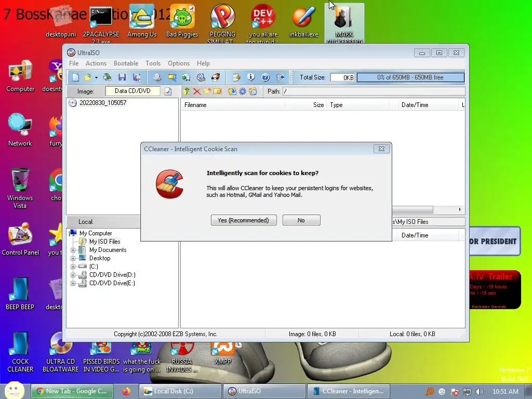Click the UltraISO taskbar button
The height and width of the screenshot is (399, 532).
pos(264,391)
